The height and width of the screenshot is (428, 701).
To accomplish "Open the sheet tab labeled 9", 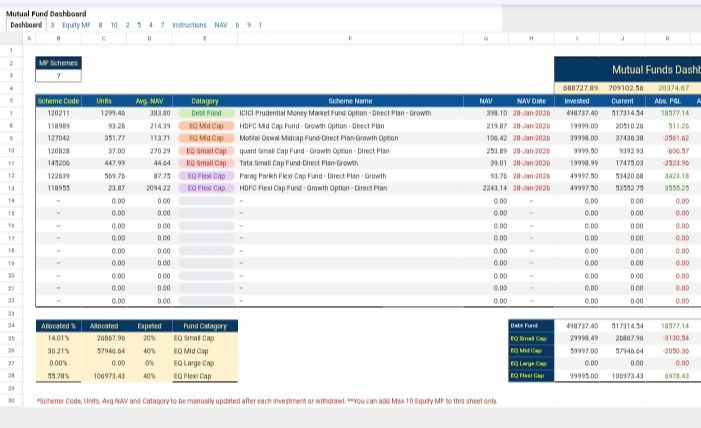I will pos(249,25).
